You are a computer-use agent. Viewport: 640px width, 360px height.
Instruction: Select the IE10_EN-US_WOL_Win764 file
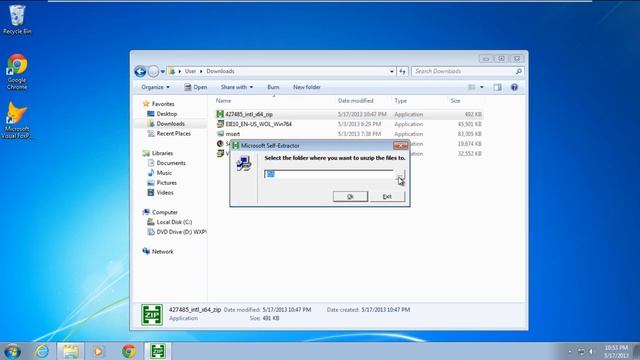349,124
